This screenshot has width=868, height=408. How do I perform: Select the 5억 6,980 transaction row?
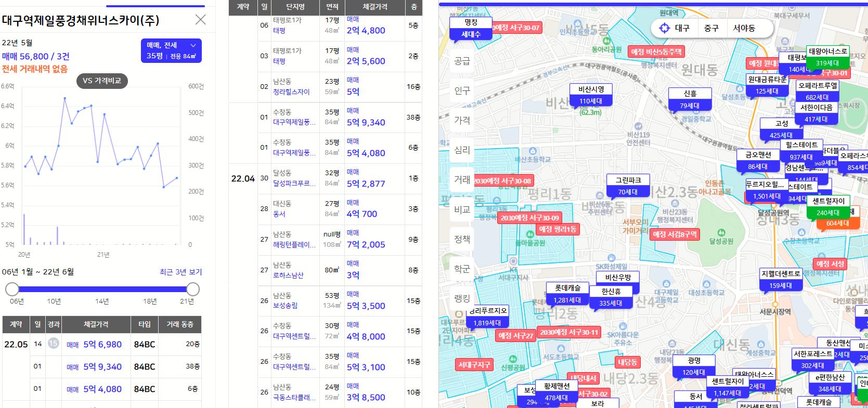[x=102, y=344]
